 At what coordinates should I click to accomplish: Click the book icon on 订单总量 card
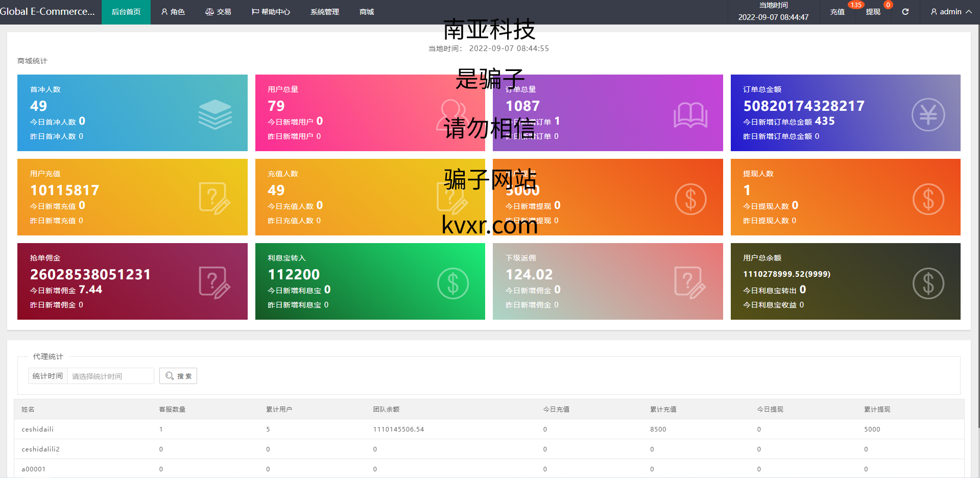690,114
